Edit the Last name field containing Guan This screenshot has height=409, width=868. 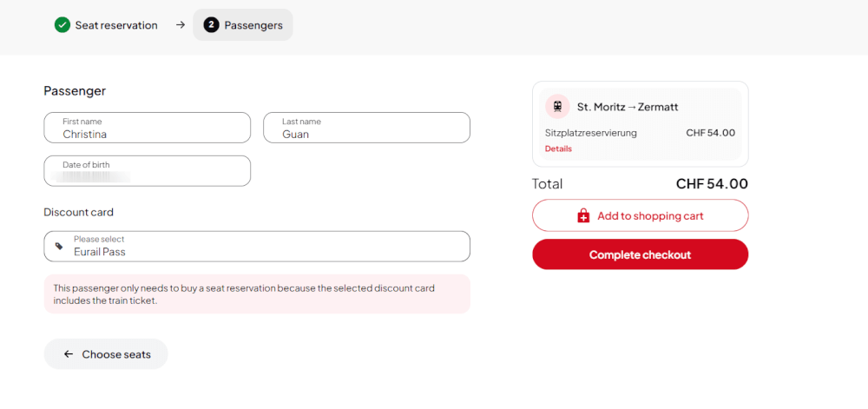(366, 128)
